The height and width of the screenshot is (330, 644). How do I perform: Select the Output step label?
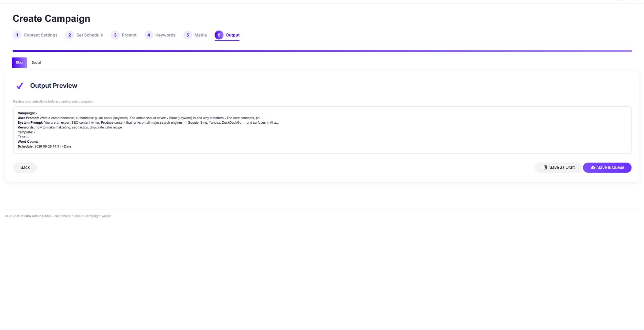click(x=233, y=35)
